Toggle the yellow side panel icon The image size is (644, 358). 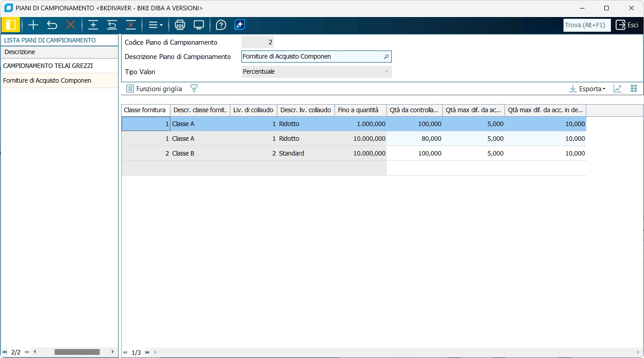pos(11,25)
